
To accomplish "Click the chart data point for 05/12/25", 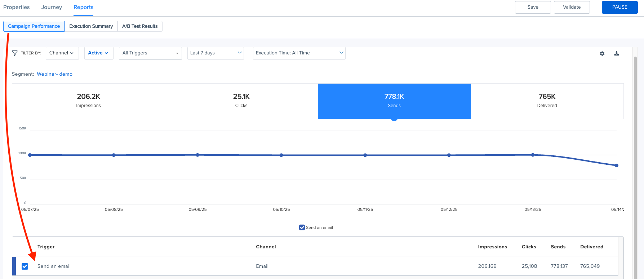I will coord(449,155).
